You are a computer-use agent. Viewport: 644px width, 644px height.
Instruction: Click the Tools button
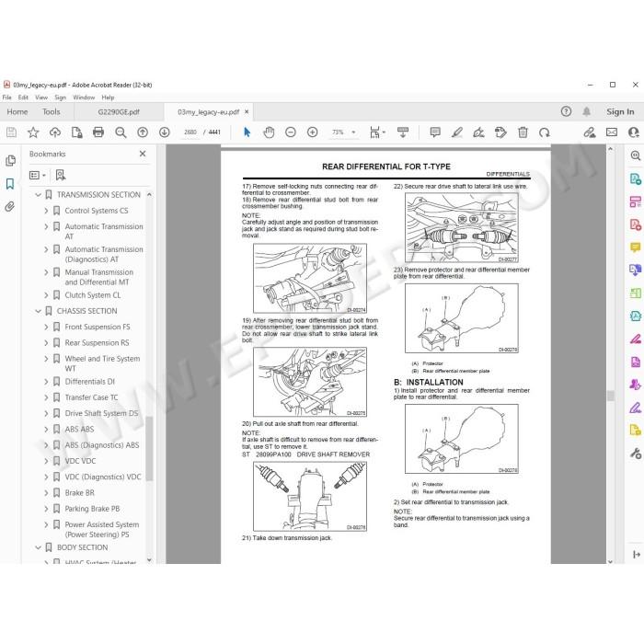click(x=52, y=111)
